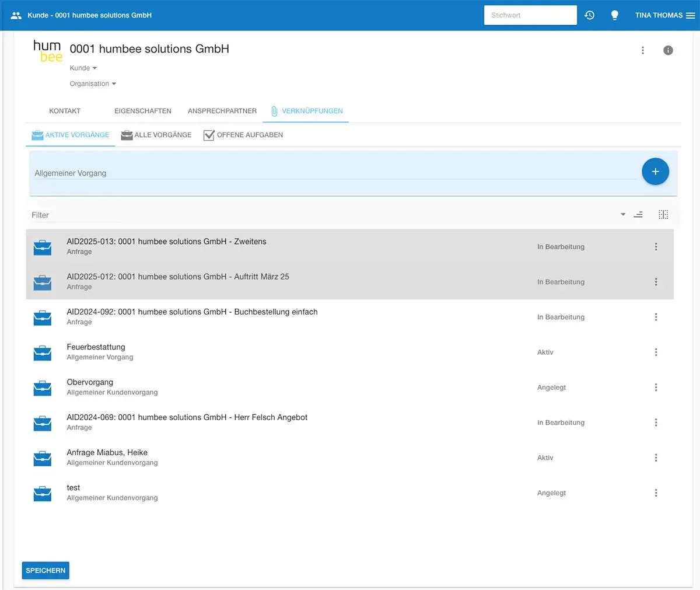The width and height of the screenshot is (700, 590).
Task: Expand the Kunde dropdown
Action: coord(83,68)
